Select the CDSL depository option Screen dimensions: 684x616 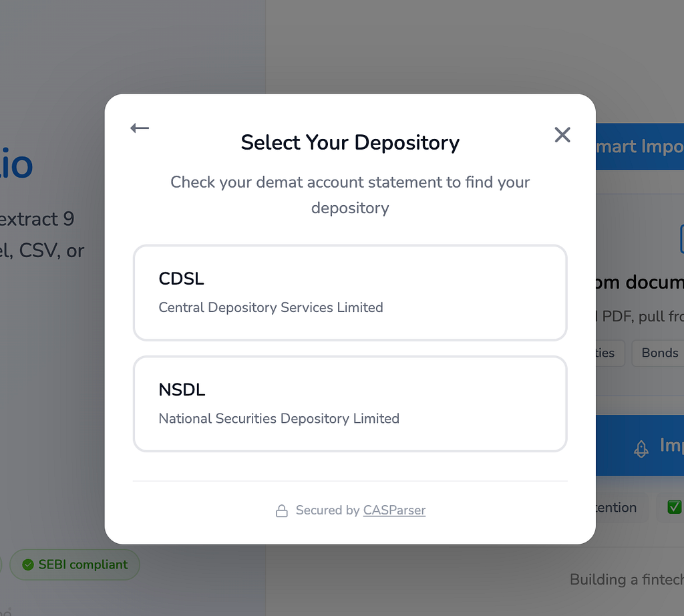350,293
